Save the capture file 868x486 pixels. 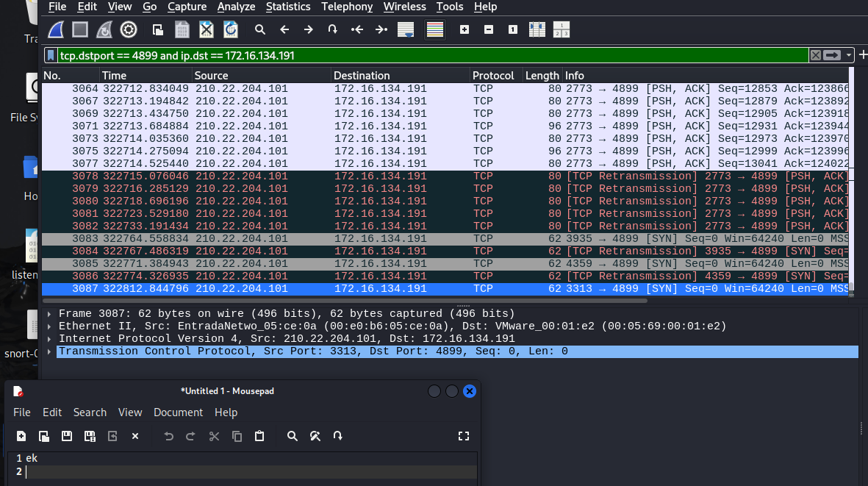182,30
